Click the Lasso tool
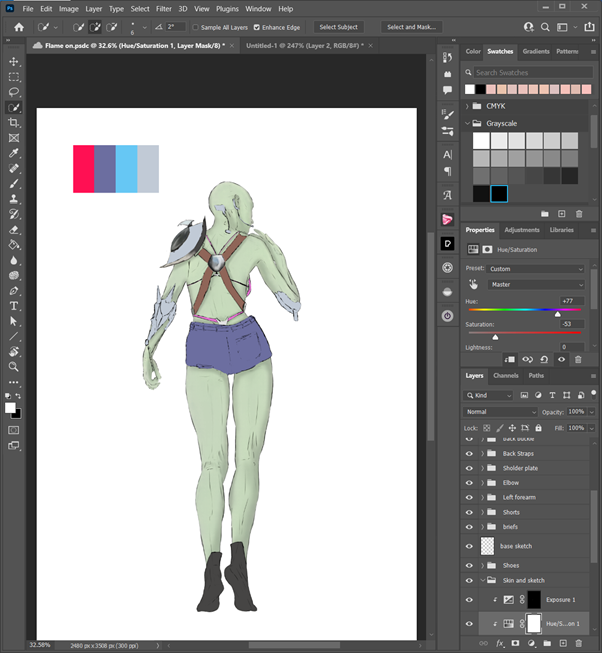Image resolution: width=602 pixels, height=653 pixels. (x=14, y=91)
